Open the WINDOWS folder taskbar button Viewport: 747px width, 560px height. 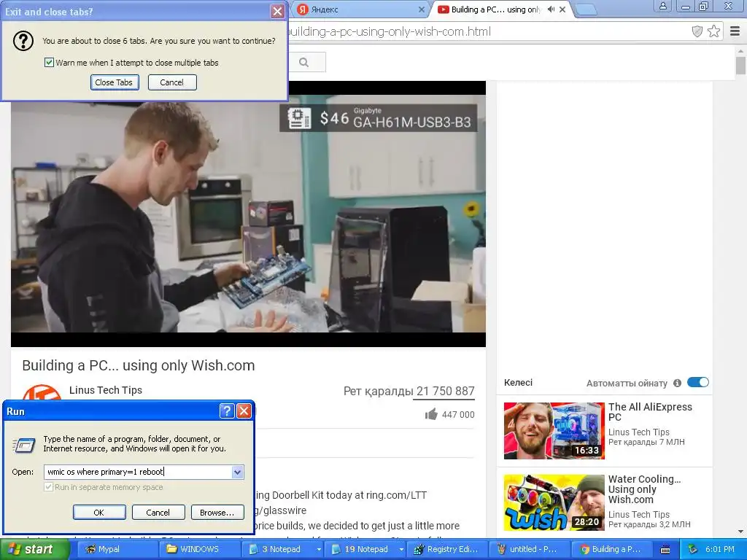point(199,550)
